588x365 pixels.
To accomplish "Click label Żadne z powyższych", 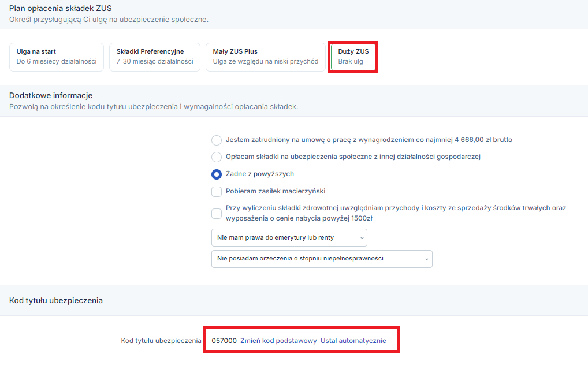I will [x=260, y=174].
